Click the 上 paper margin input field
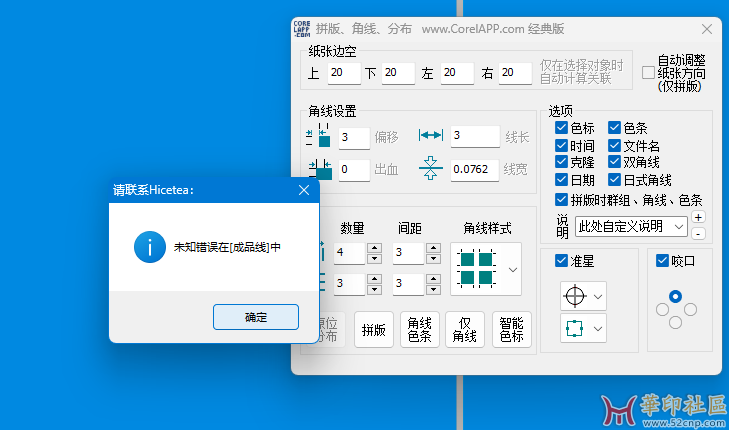Screen dimensions: 729x430 coord(343,73)
